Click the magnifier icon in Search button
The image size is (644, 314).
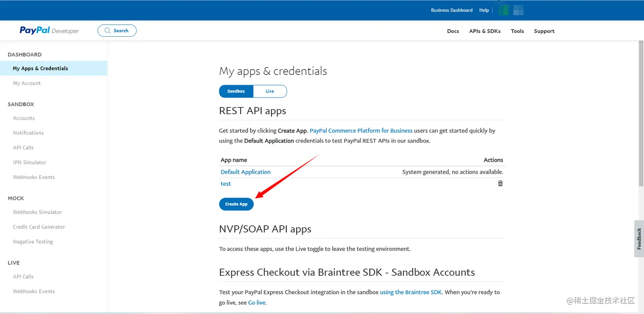(x=108, y=31)
